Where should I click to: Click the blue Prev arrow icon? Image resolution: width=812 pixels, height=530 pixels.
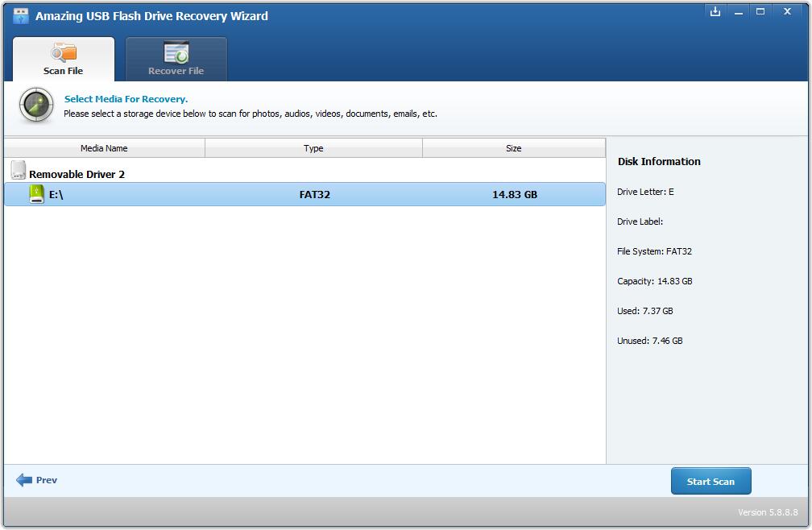[24, 480]
